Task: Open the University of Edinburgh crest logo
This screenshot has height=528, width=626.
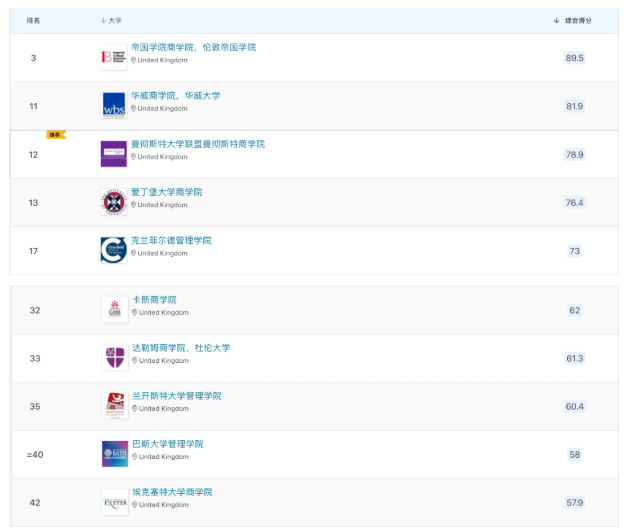Action: pyautogui.click(x=114, y=202)
